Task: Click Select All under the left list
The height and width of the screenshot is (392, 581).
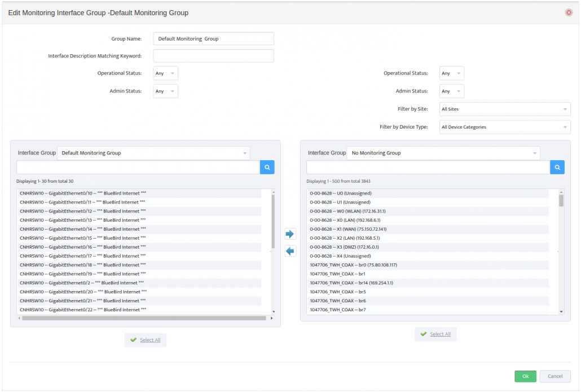Action: tap(146, 340)
